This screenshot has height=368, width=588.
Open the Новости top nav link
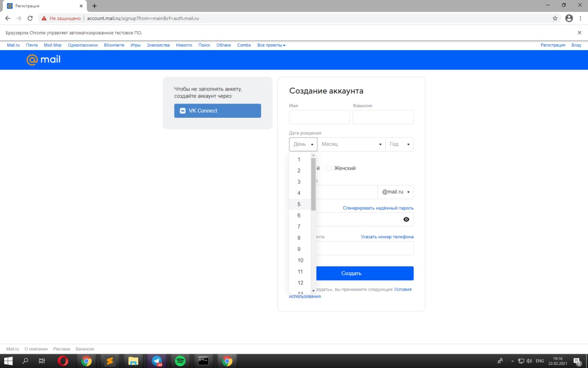(184, 45)
